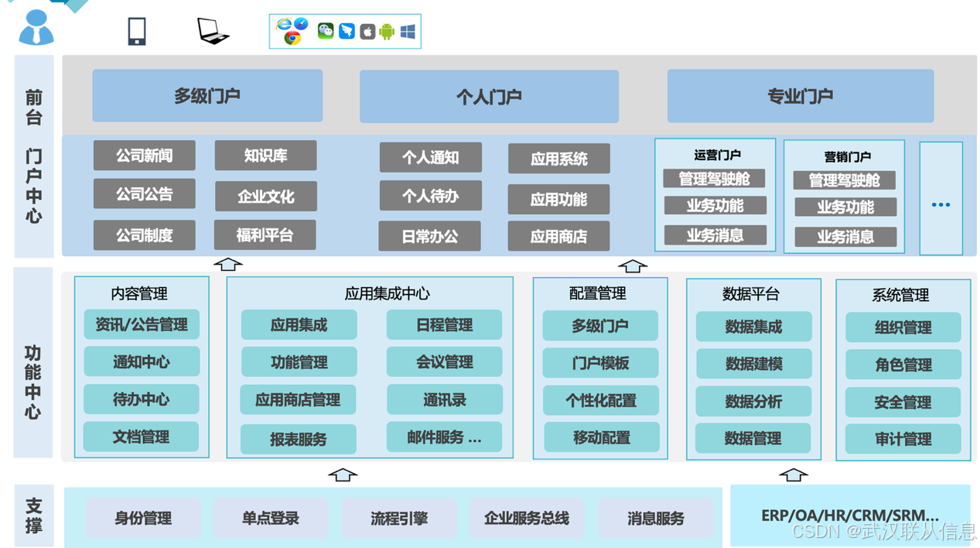The height and width of the screenshot is (548, 980).
Task: Click the 组织管理 block
Action: click(x=903, y=327)
